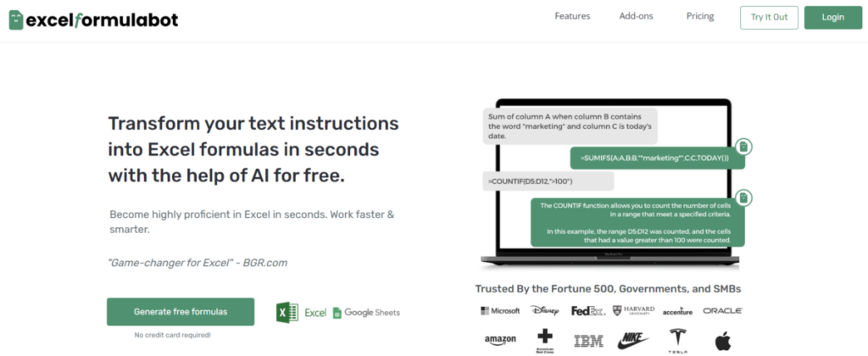Screen dimensions: 868x356
Task: Click the Try It Out button
Action: click(x=769, y=17)
